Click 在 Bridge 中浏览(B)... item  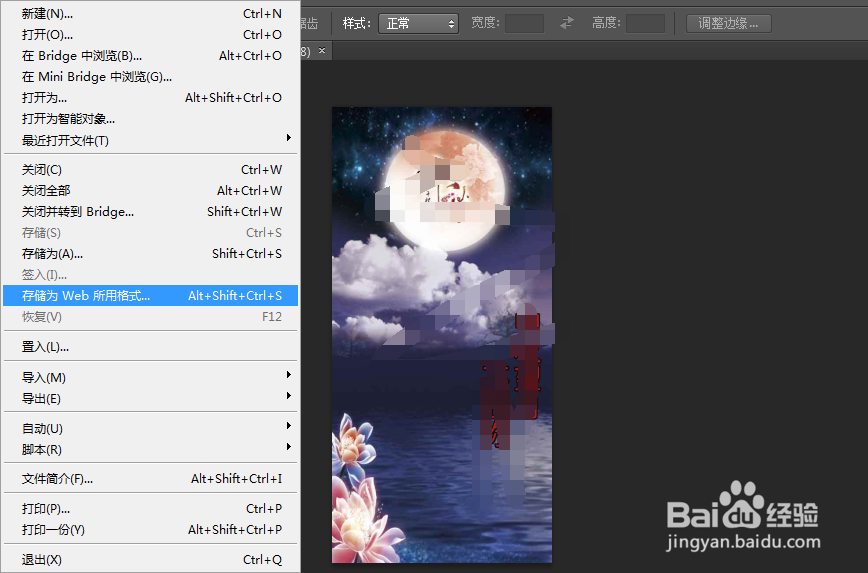pyautogui.click(x=151, y=56)
